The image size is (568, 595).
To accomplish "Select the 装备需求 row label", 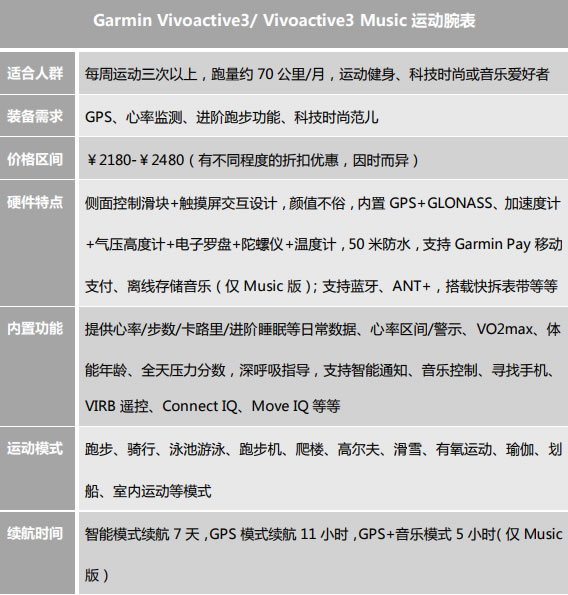I will (35, 116).
